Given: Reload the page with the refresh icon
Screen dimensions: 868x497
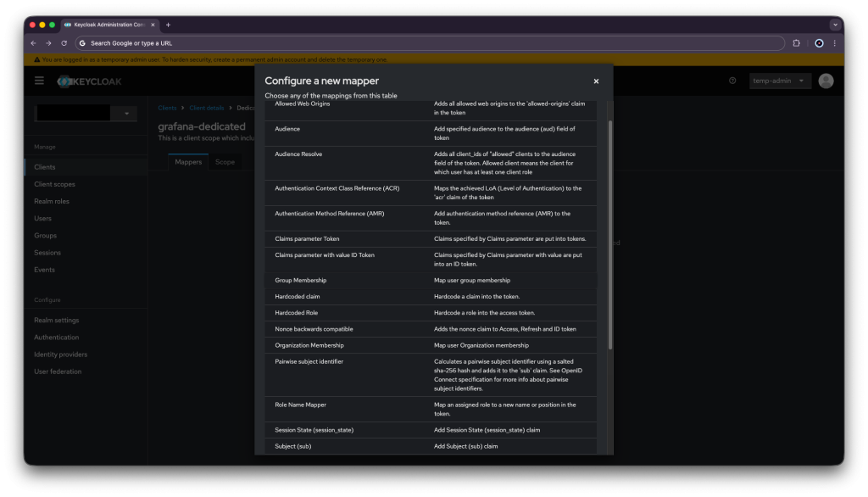Looking at the screenshot, I should pos(64,42).
